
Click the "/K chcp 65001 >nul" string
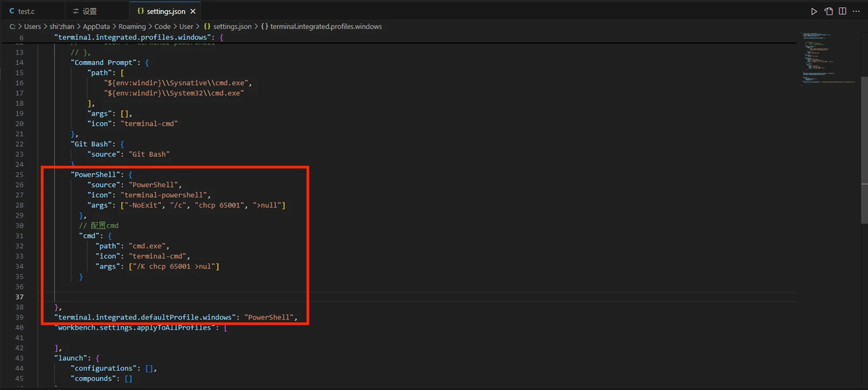(x=174, y=266)
